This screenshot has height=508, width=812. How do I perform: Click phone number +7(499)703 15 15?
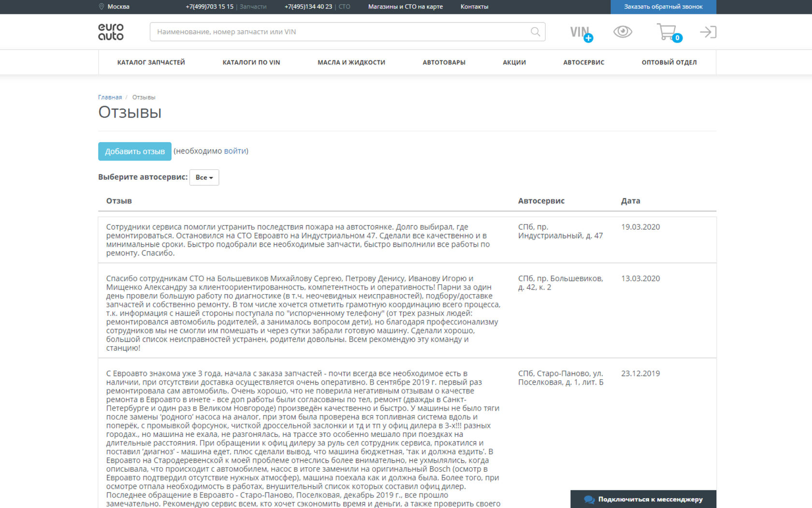point(209,7)
